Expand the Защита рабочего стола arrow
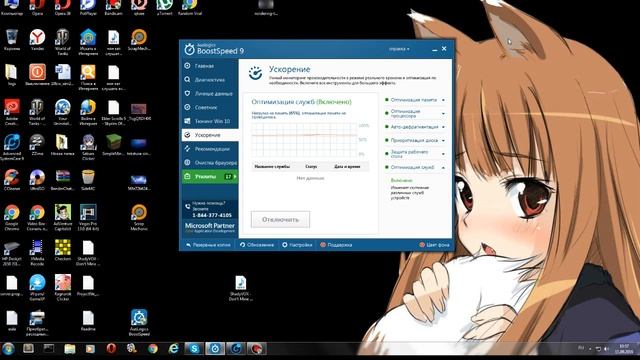Image resolution: width=640 pixels, height=360 pixels. [x=443, y=154]
